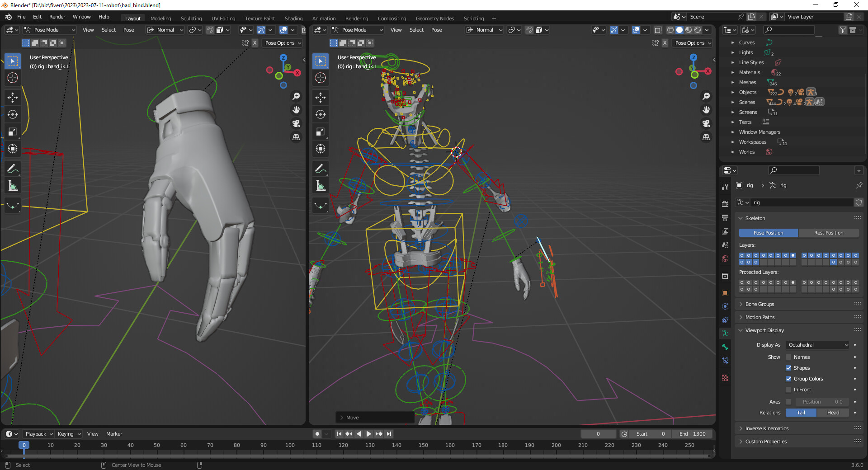Select the Annotate tool in left viewport
The image size is (868, 470).
point(13,169)
